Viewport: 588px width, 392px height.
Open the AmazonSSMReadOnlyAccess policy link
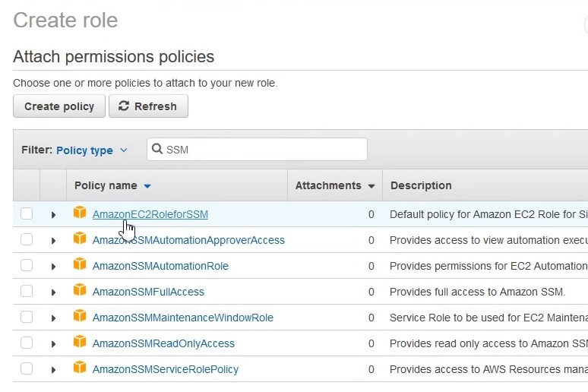tap(163, 344)
